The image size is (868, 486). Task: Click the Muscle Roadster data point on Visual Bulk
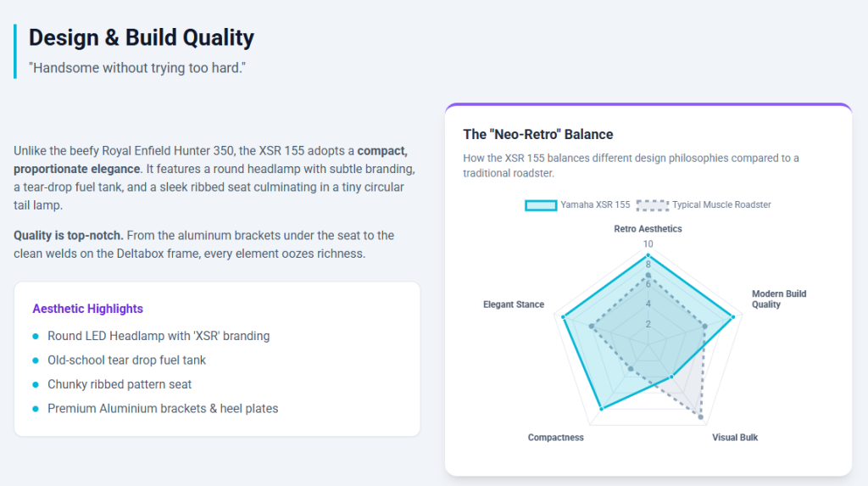coord(700,416)
